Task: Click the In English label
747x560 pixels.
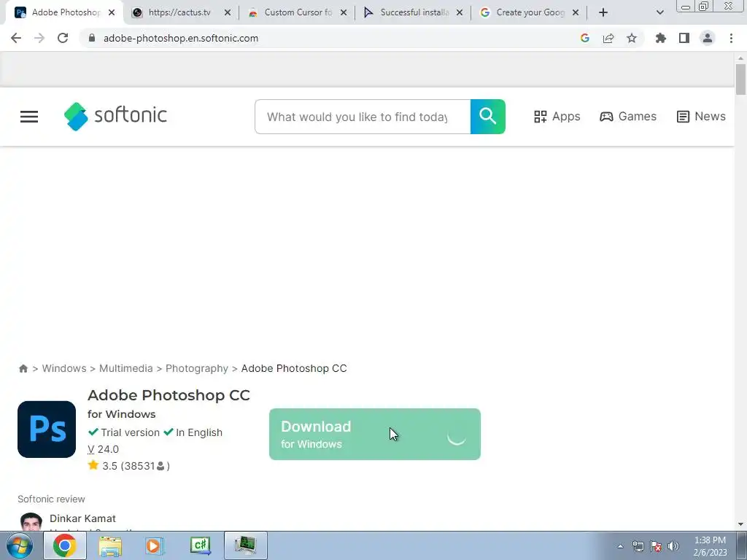Action: (x=199, y=432)
